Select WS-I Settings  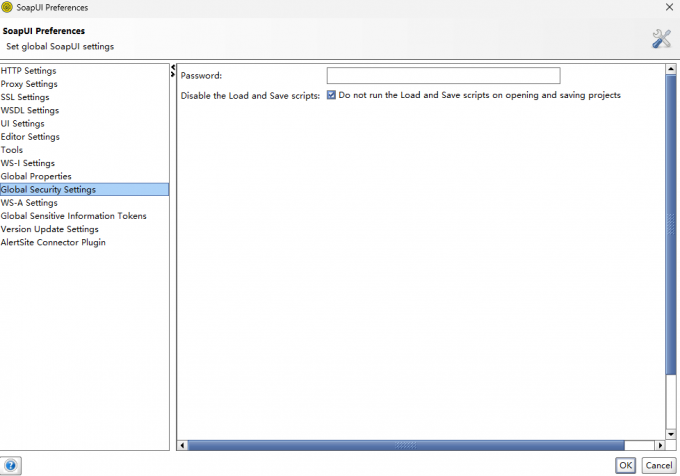coord(85,163)
